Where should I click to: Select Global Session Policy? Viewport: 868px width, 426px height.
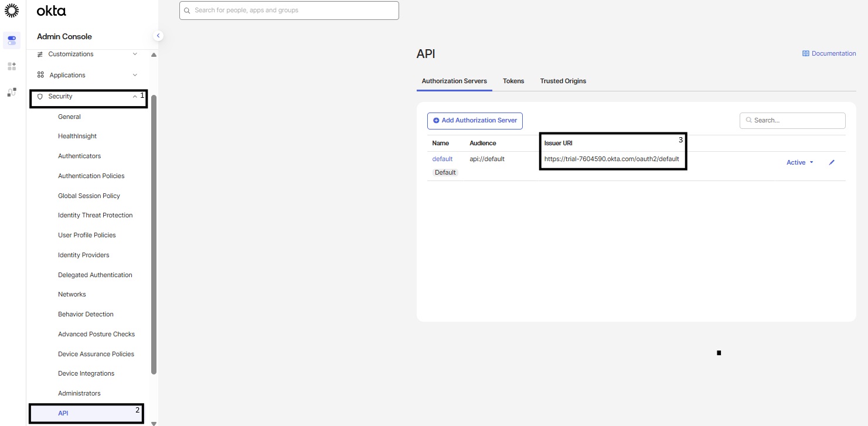pos(89,196)
